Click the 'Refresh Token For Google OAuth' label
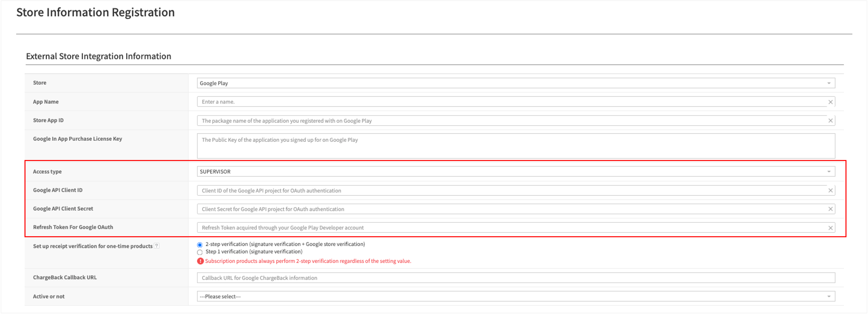Viewport: 868px width, 314px height. pos(73,227)
